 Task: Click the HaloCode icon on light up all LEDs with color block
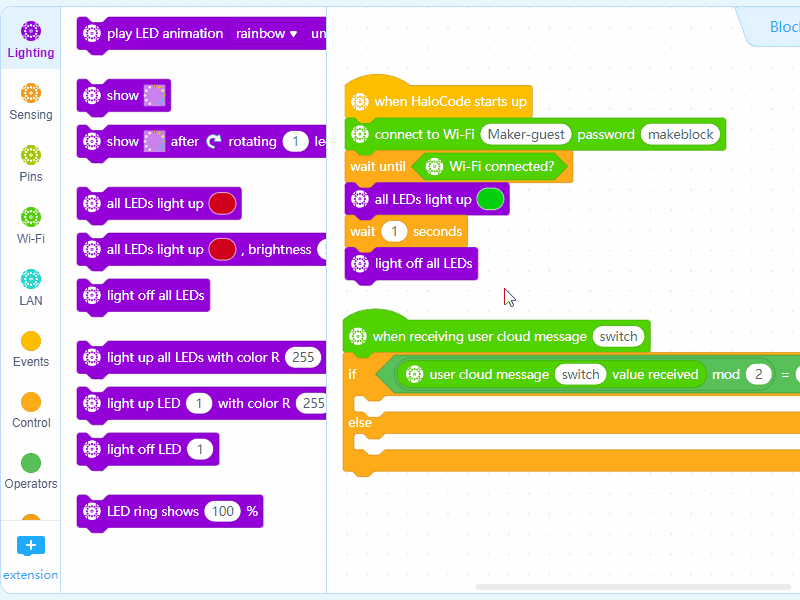pos(92,357)
